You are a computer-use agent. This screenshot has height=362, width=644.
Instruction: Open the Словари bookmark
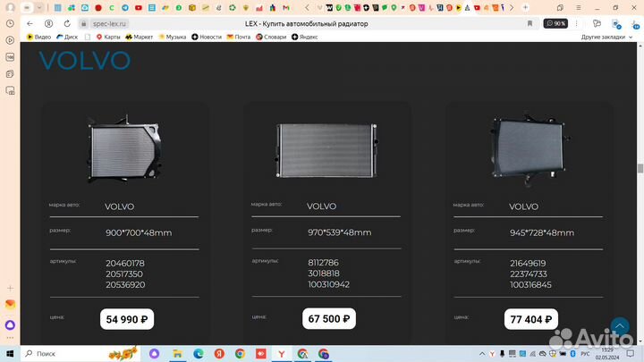[x=271, y=37]
